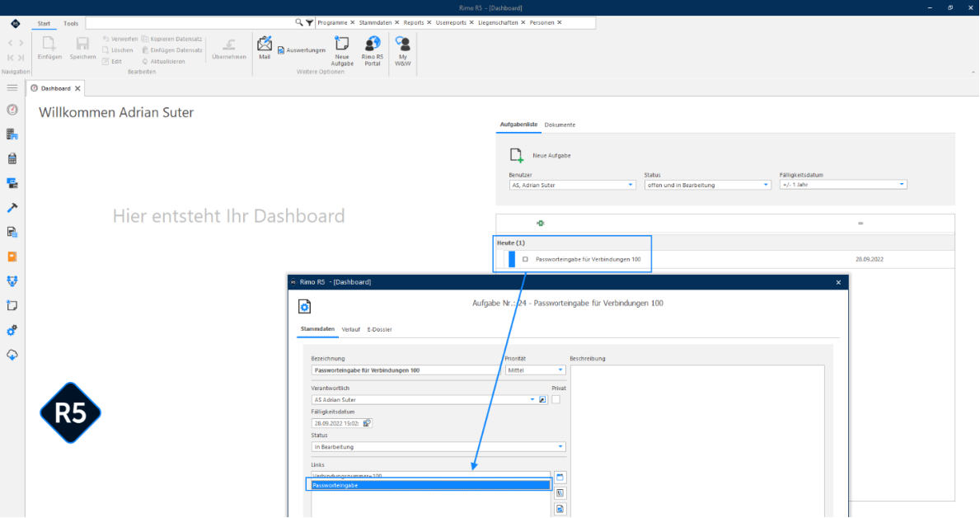Open My W&W icon
The width and height of the screenshot is (980, 518).
(403, 50)
